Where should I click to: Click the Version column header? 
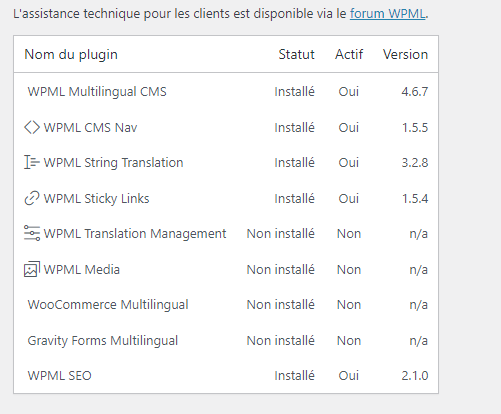(x=405, y=54)
